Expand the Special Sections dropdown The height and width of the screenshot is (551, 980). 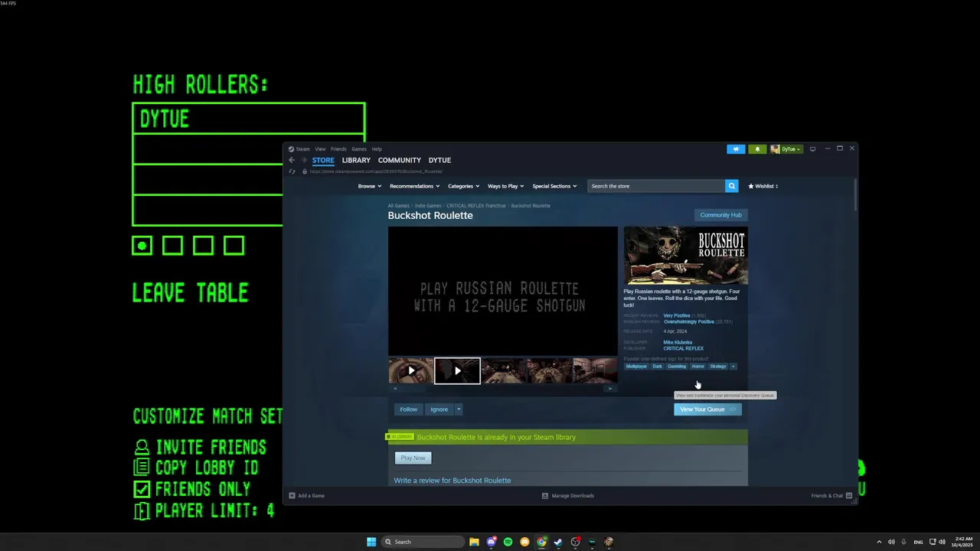click(554, 186)
